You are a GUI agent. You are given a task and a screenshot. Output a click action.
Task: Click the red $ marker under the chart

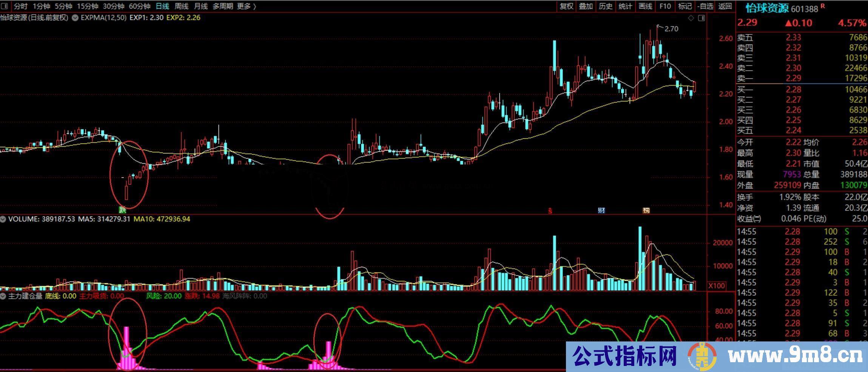coord(550,211)
